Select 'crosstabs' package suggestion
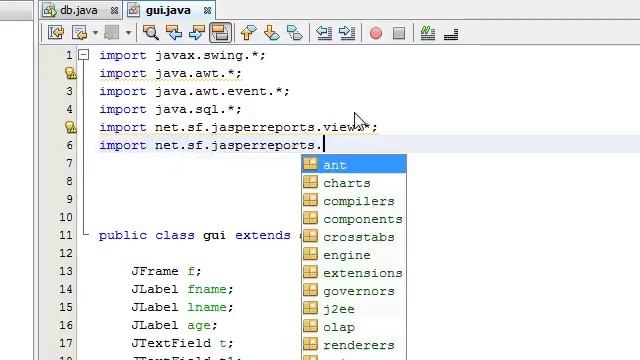This screenshot has height=360, width=640. point(354,236)
